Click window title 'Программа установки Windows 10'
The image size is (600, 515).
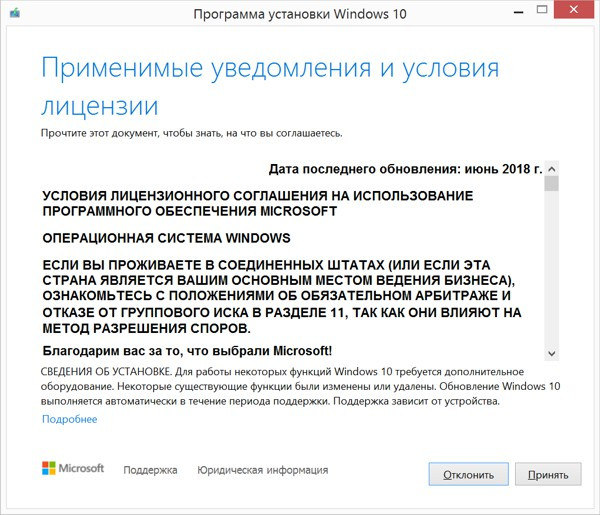click(300, 14)
